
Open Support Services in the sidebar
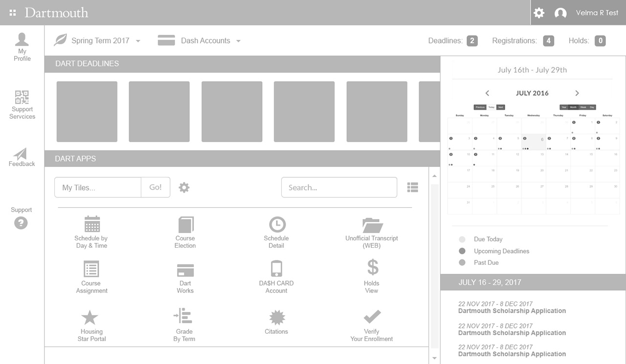pos(22,105)
